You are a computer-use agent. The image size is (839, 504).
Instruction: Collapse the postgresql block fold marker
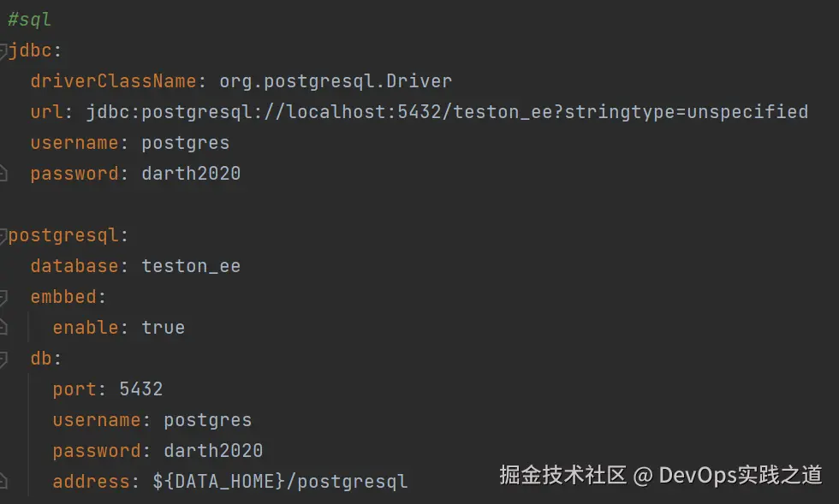click(3, 235)
